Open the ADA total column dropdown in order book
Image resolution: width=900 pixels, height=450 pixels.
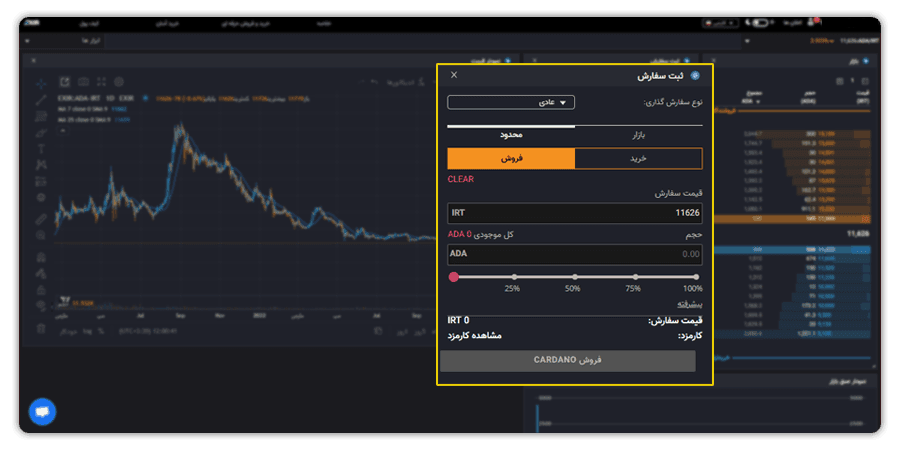click(x=760, y=101)
